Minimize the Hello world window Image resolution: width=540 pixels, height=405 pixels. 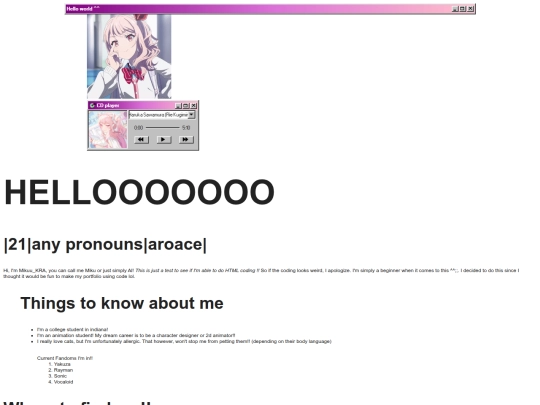pyautogui.click(x=455, y=9)
